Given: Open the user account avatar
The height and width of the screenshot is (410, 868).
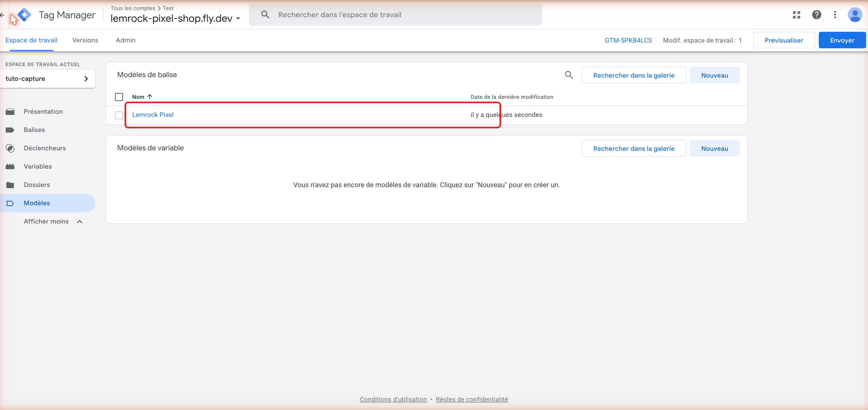Looking at the screenshot, I should [855, 15].
